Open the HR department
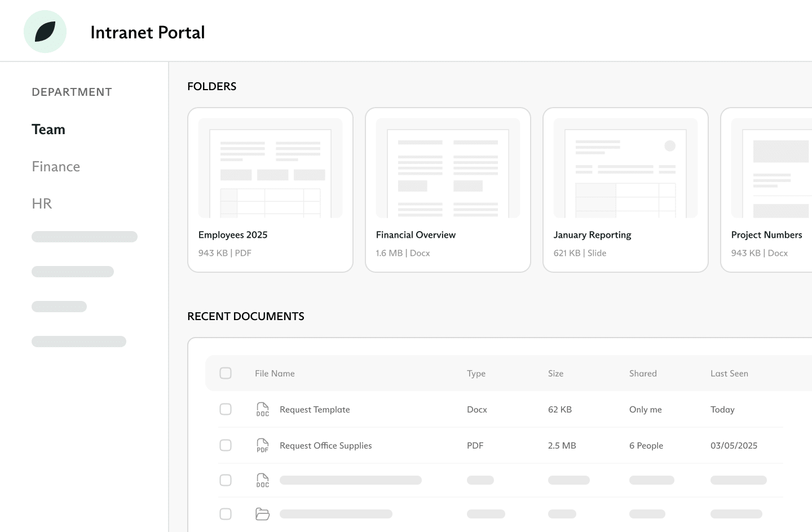 click(x=42, y=203)
